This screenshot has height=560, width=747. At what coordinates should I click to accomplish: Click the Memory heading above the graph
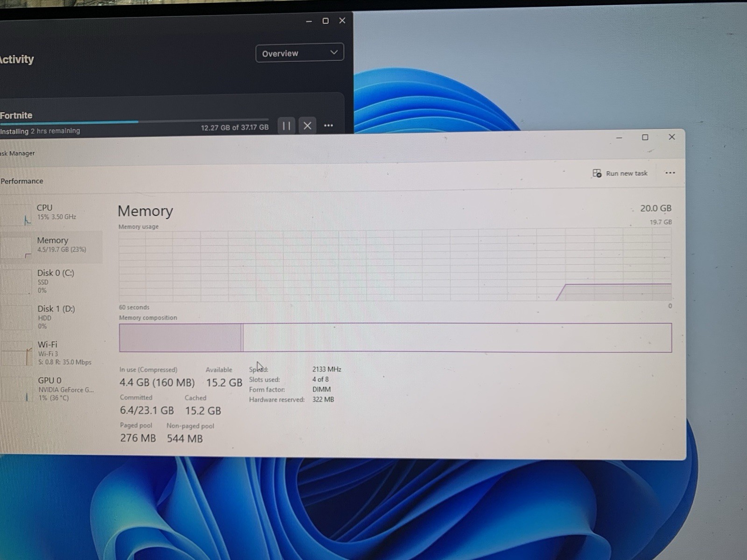145,211
